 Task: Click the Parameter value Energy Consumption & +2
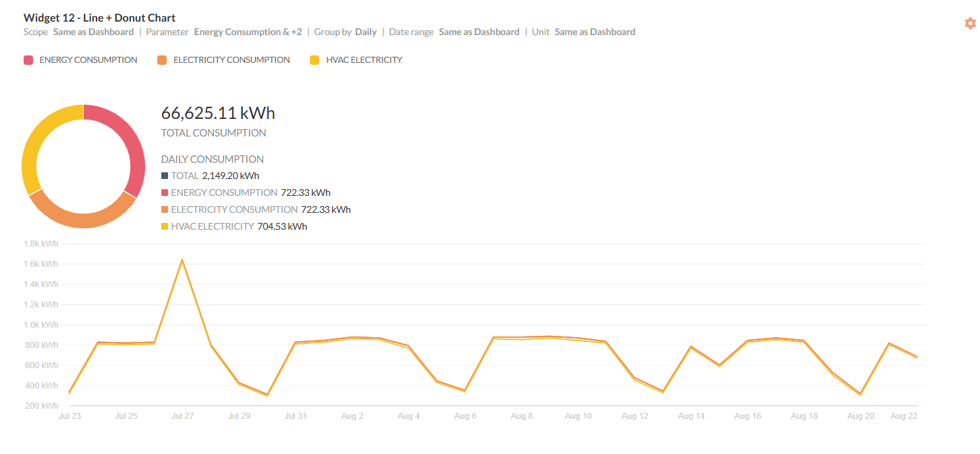pyautogui.click(x=248, y=32)
